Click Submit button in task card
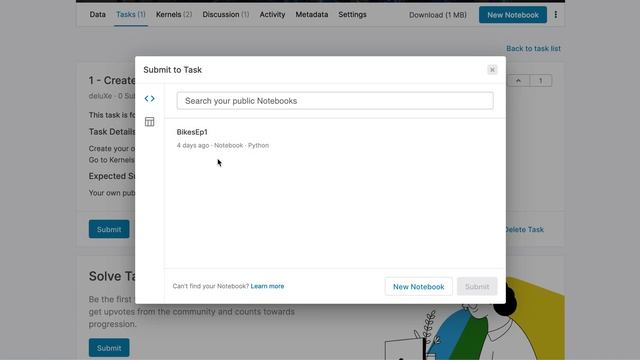Image resolution: width=640 pixels, height=360 pixels. (x=109, y=229)
